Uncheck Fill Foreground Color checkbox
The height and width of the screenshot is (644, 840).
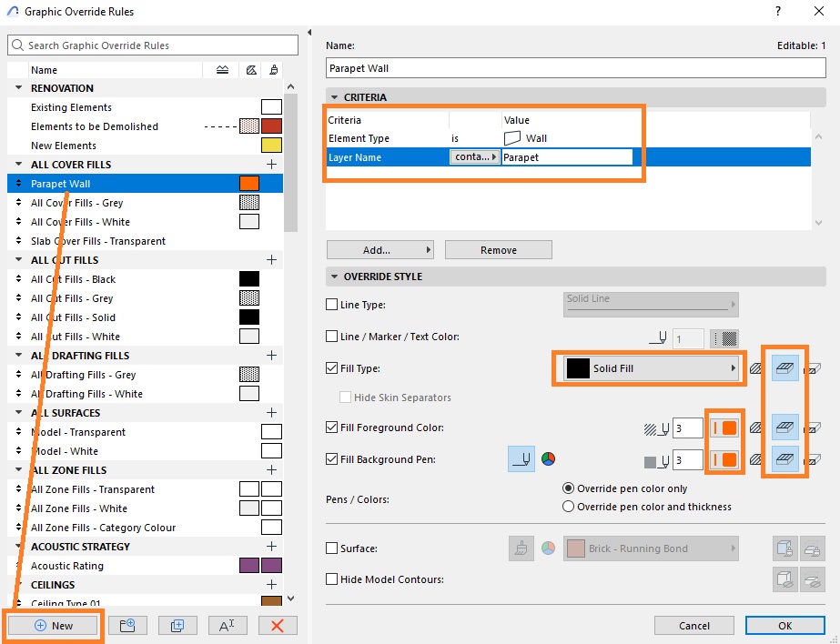point(331,428)
